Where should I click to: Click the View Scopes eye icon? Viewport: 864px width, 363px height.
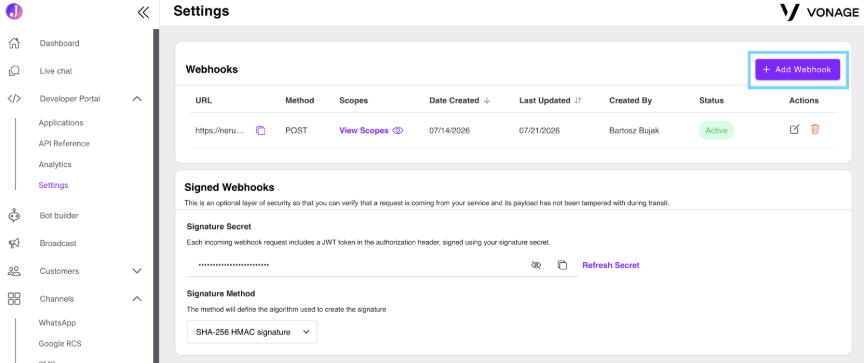(398, 131)
